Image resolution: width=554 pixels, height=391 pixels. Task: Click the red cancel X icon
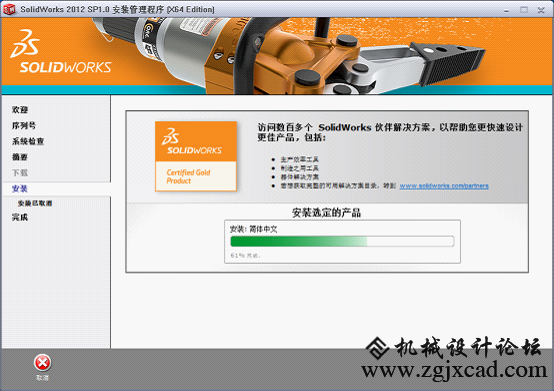[42, 363]
